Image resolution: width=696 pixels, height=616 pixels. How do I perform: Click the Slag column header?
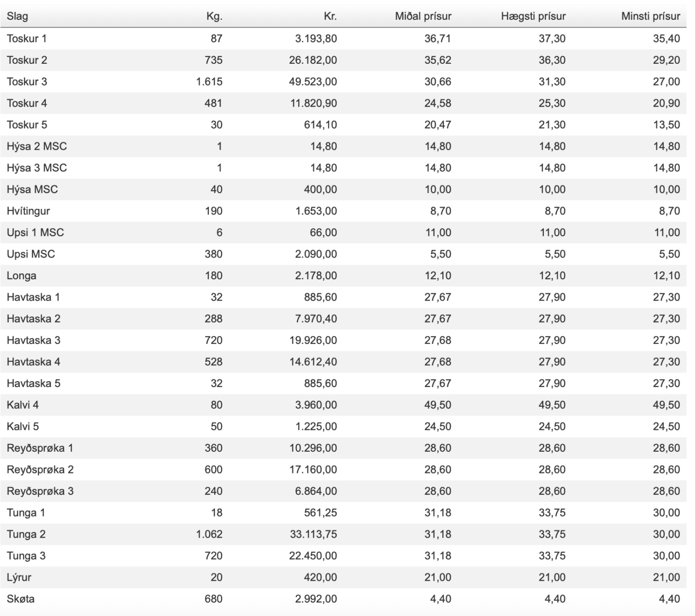coord(17,16)
